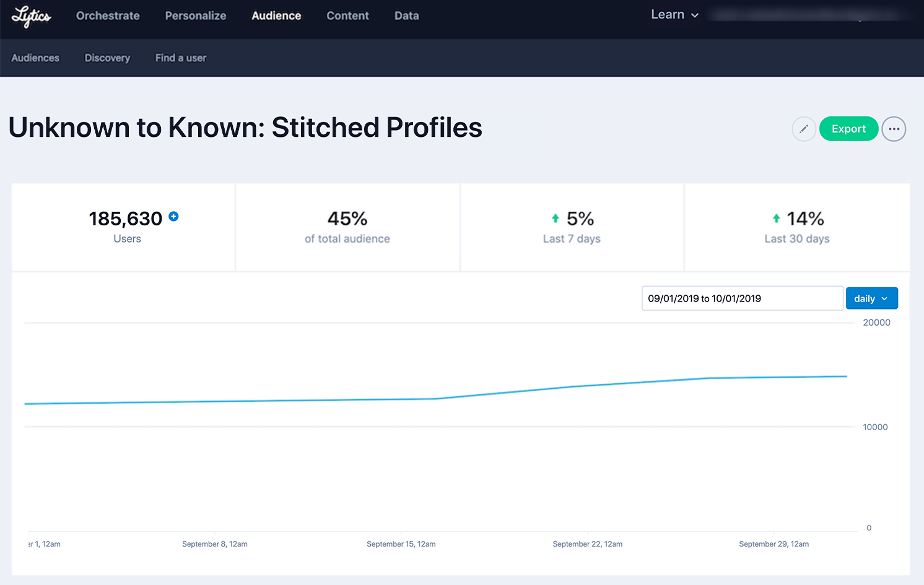Click the pencil edit icon near Export
The width and height of the screenshot is (924, 585).
click(x=804, y=129)
